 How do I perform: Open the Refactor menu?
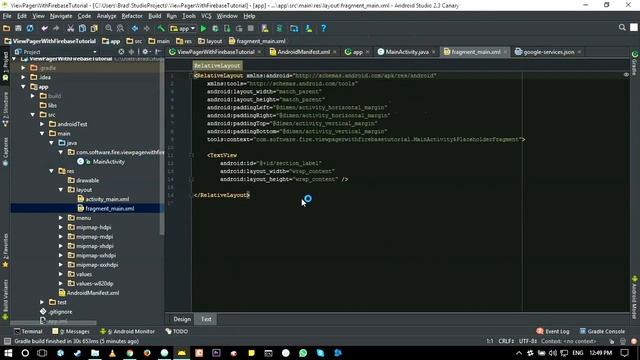click(x=132, y=16)
